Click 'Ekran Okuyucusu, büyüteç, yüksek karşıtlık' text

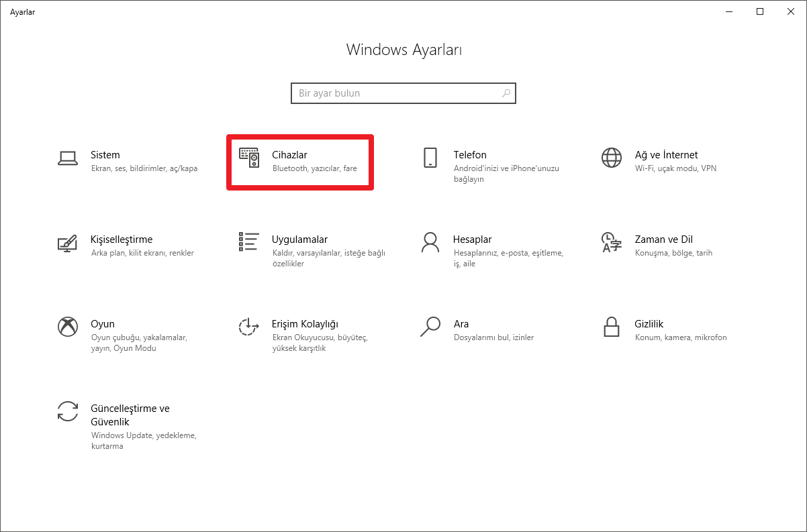[320, 343]
